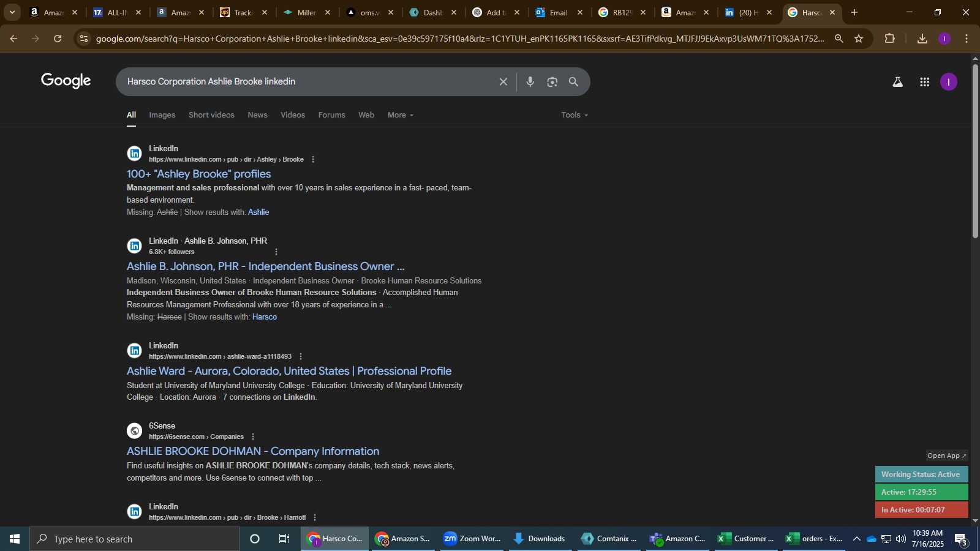Expand the More search filters dropdown
This screenshot has height=551, width=980.
pos(400,115)
